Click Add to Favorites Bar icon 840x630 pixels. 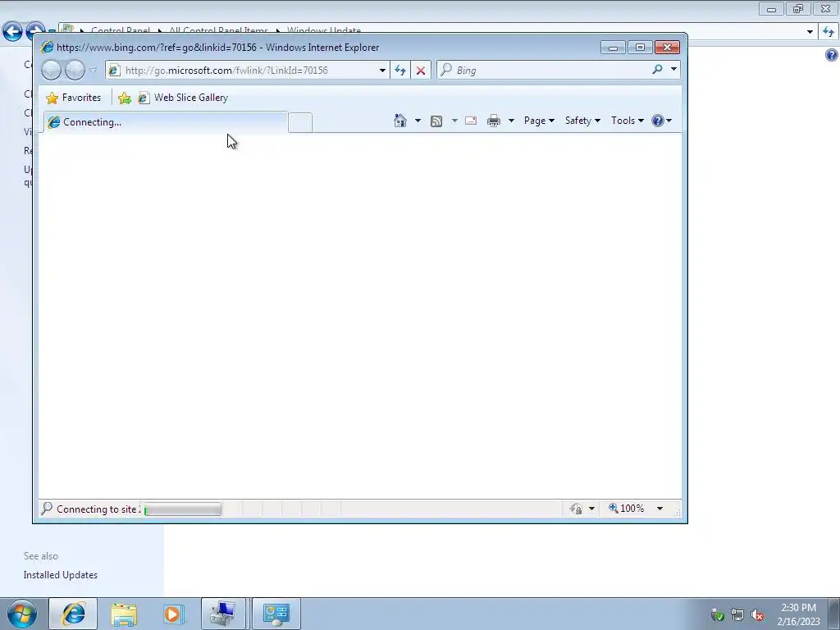(125, 98)
